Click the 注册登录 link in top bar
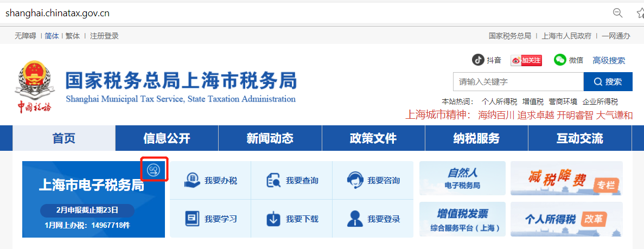Screen dimensions: 644x249 coord(104,36)
